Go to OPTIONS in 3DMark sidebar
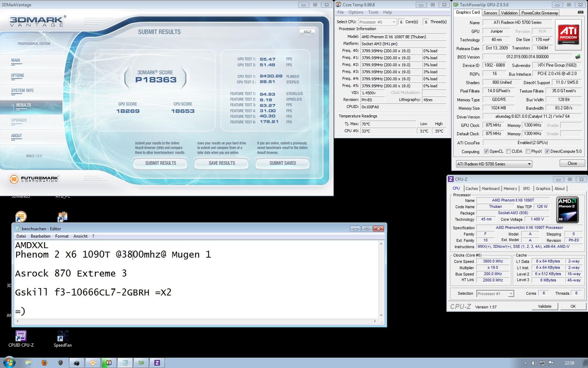The image size is (588, 368). [17, 75]
